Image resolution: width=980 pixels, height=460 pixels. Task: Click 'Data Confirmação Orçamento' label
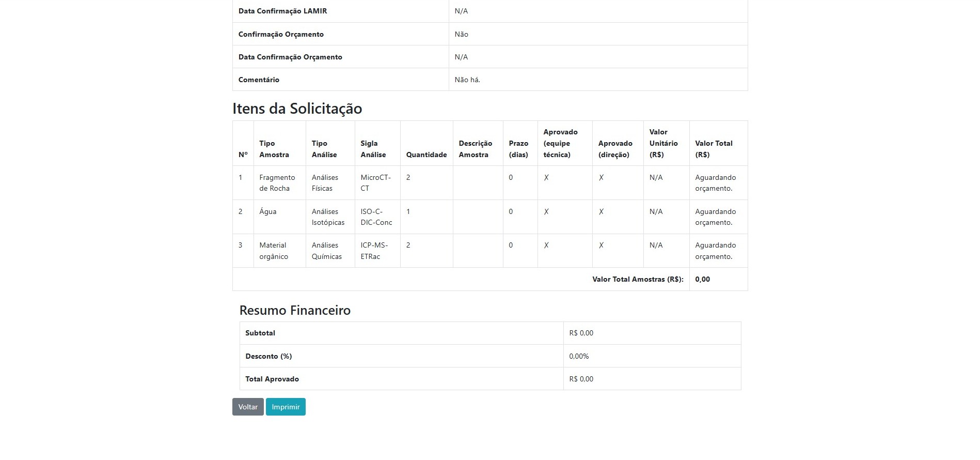(x=290, y=57)
